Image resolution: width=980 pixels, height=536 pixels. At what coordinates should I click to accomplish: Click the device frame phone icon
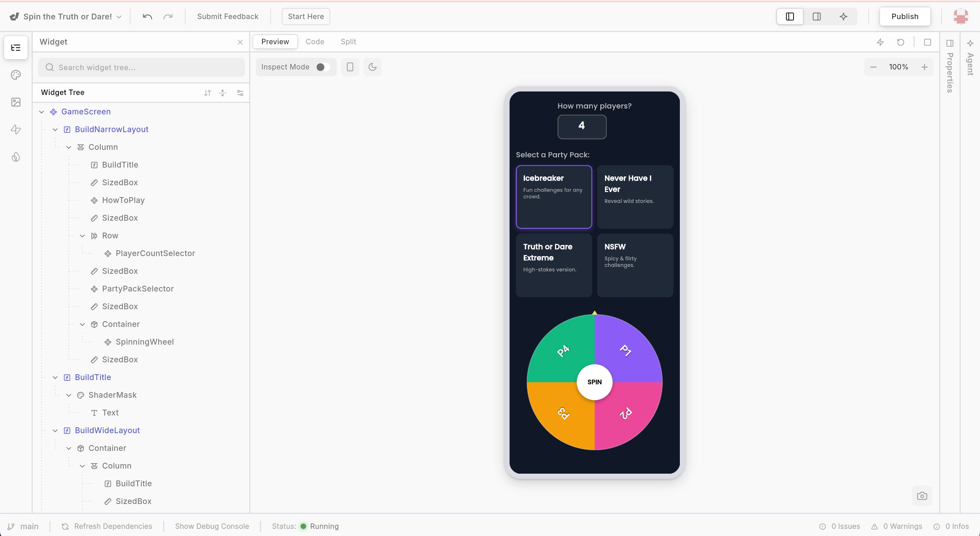click(349, 67)
